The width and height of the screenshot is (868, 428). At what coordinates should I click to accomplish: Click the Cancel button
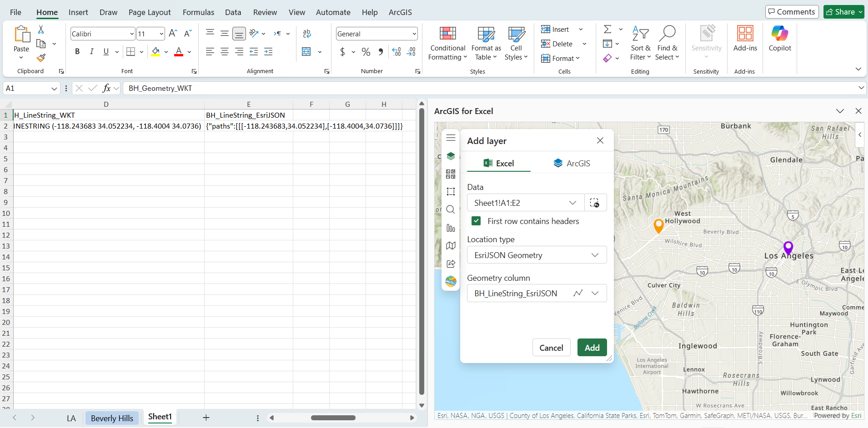tap(551, 348)
